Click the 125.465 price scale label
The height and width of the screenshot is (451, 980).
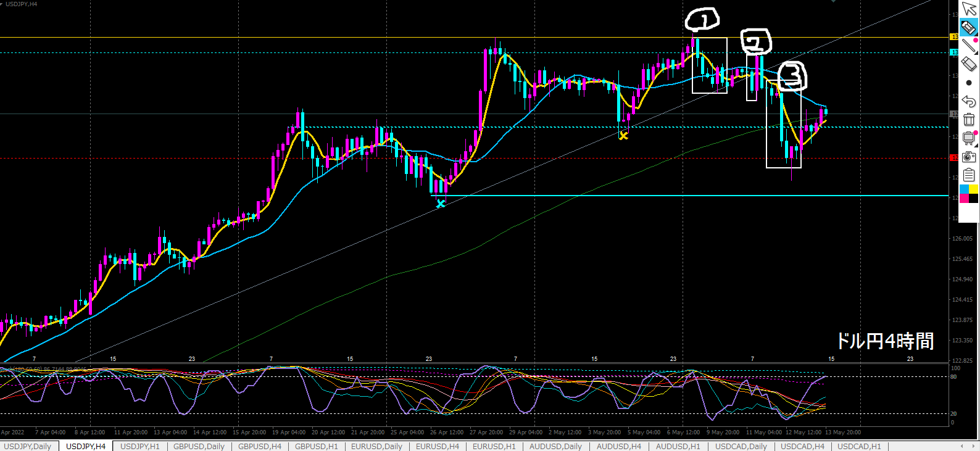[x=963, y=259]
